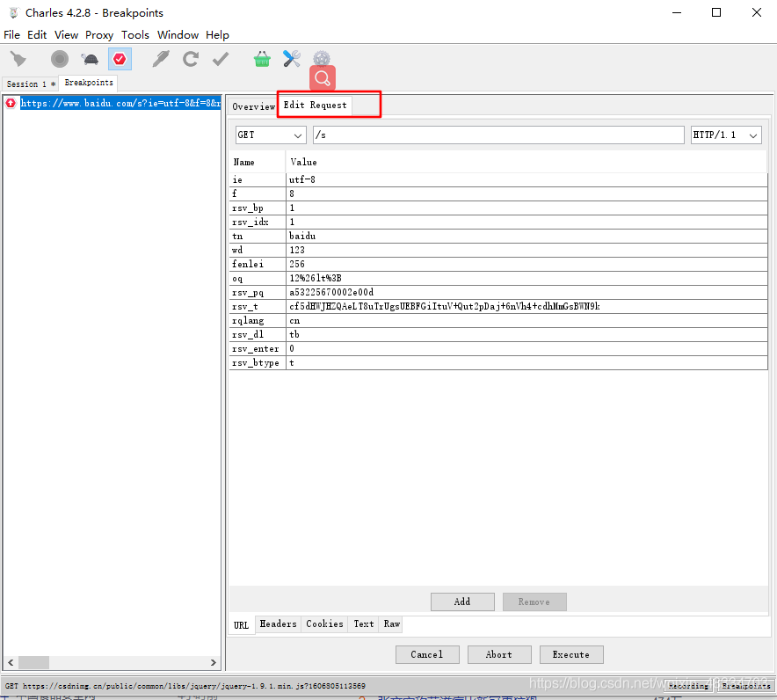Click the left scroll arrow in request list
This screenshot has width=777, height=700.
click(11, 662)
